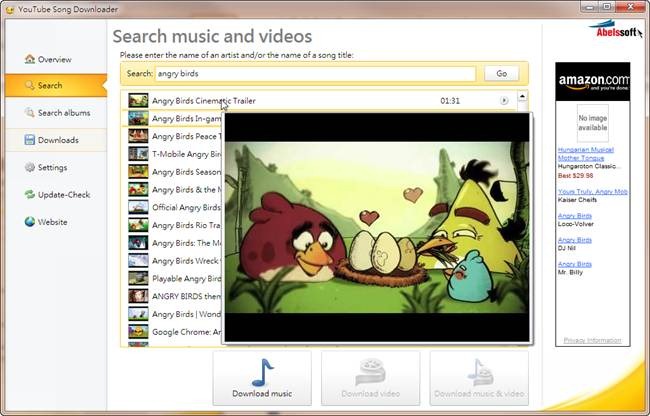Viewport: 650px width, 416px height.
Task: Click the T-Mobile Angry Birds thumbnail
Action: (138, 154)
